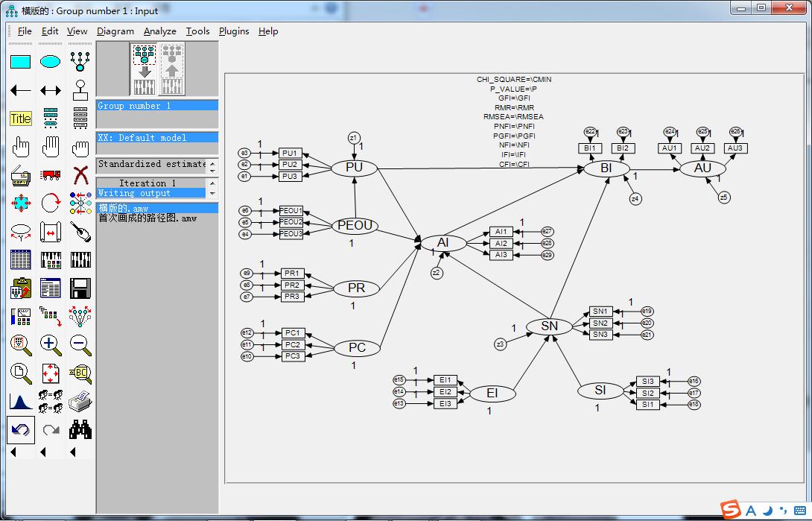Pick the double-headed covariance arrow tool
Image resolution: width=812 pixels, height=521 pixels.
(50, 90)
